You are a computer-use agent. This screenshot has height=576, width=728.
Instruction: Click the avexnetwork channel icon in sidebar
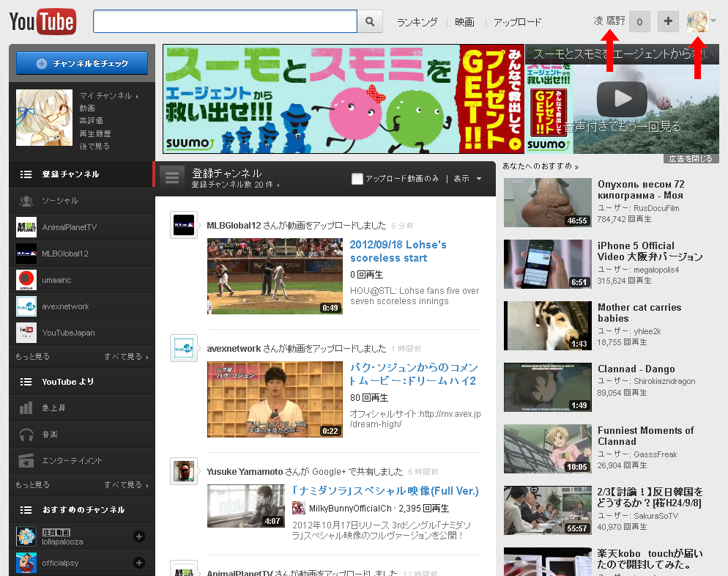(26, 306)
